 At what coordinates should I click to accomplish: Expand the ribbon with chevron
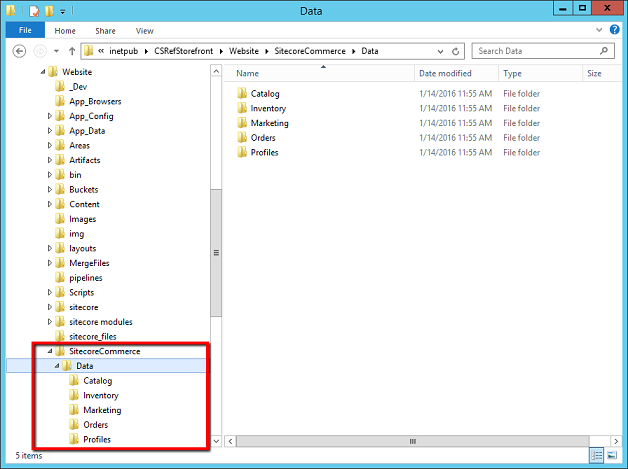[x=599, y=30]
